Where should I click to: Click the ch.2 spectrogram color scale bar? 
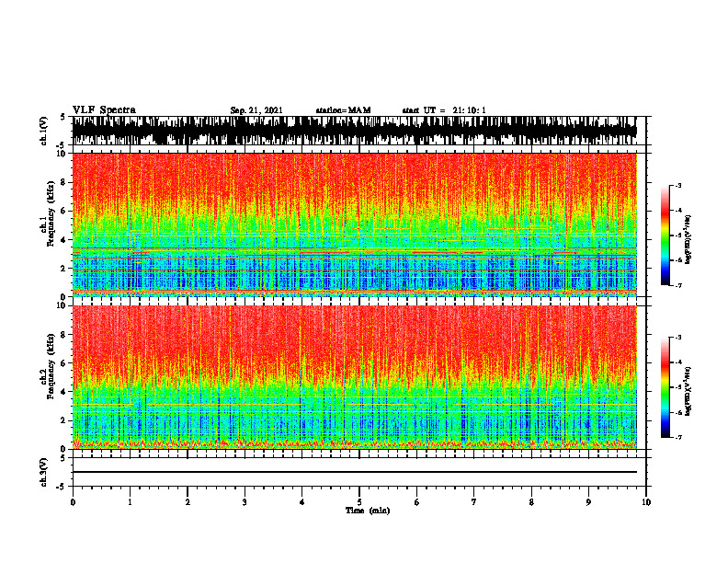point(665,387)
